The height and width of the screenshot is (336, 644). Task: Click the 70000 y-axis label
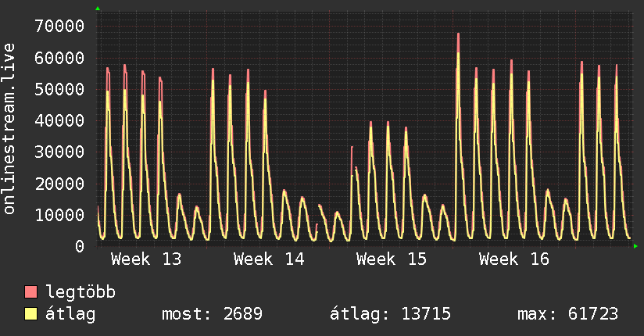click(59, 27)
